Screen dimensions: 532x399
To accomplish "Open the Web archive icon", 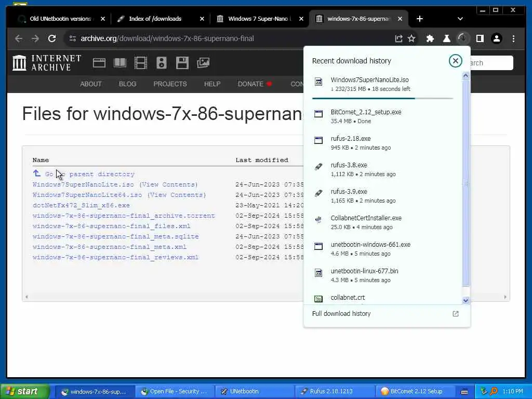I will pyautogui.click(x=99, y=63).
